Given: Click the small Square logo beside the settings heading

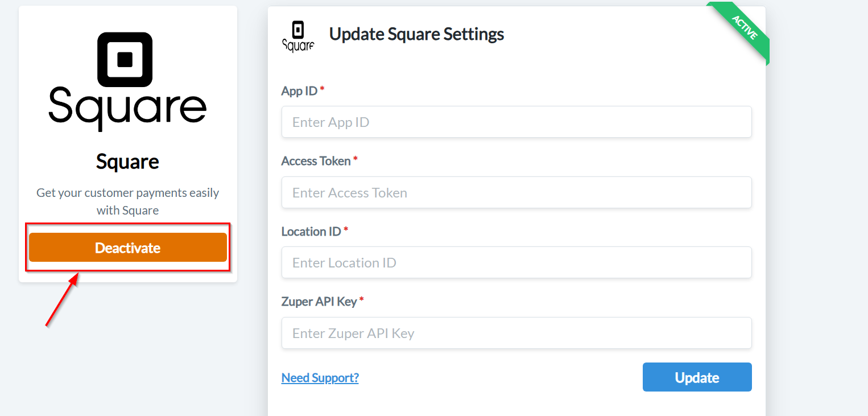Looking at the screenshot, I should coord(298,36).
